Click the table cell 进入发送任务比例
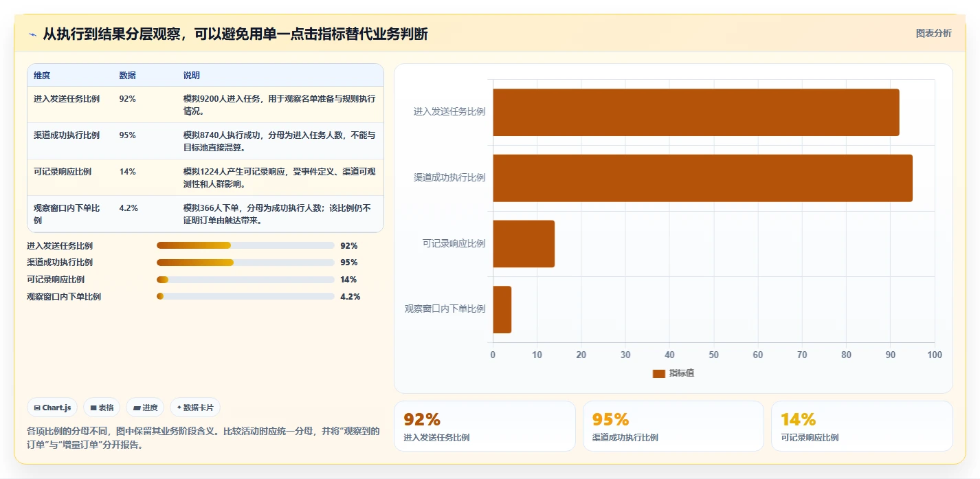The height and width of the screenshot is (479, 980). [67, 99]
